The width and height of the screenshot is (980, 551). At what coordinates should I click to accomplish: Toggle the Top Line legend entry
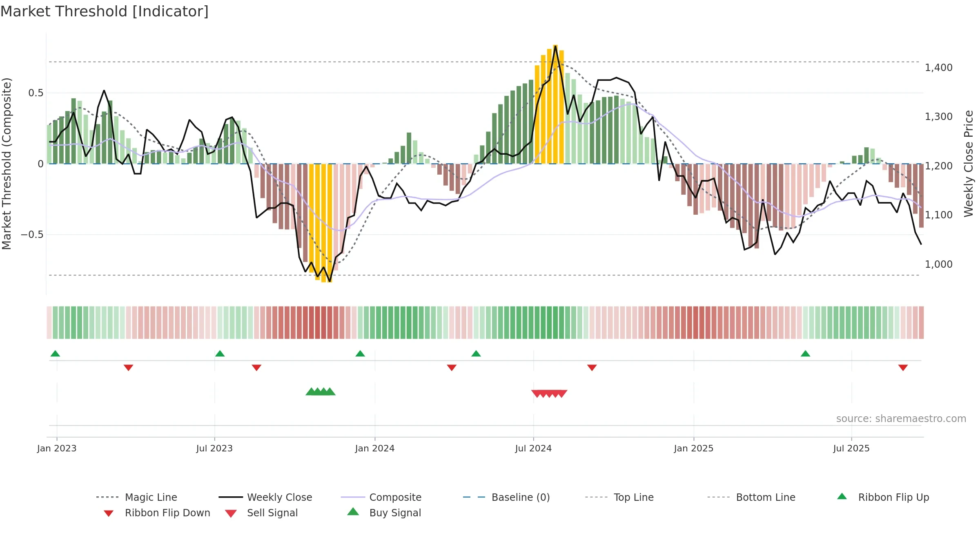click(x=619, y=497)
